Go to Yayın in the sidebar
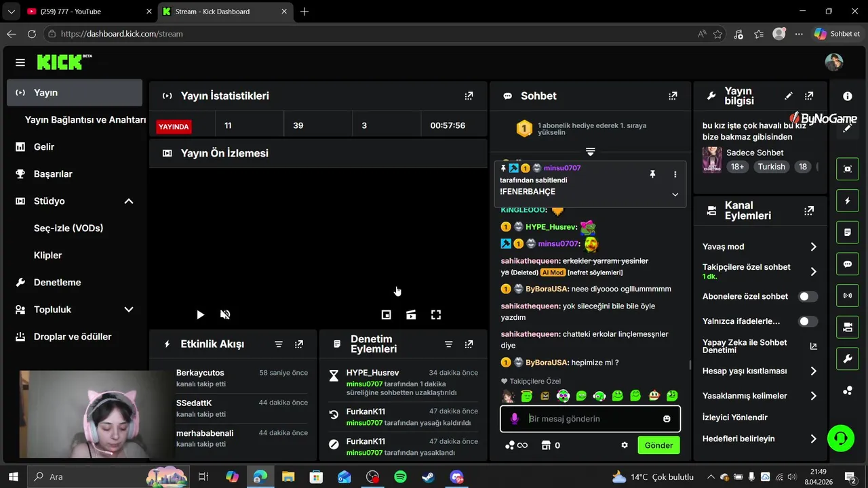Image resolution: width=868 pixels, height=488 pixels. [75, 92]
